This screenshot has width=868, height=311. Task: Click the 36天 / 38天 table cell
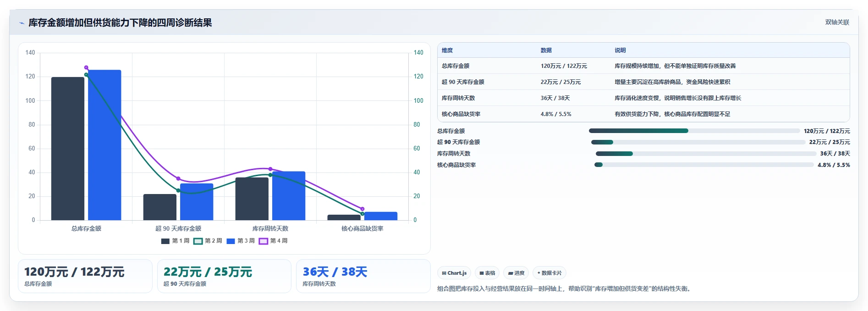[x=555, y=98]
